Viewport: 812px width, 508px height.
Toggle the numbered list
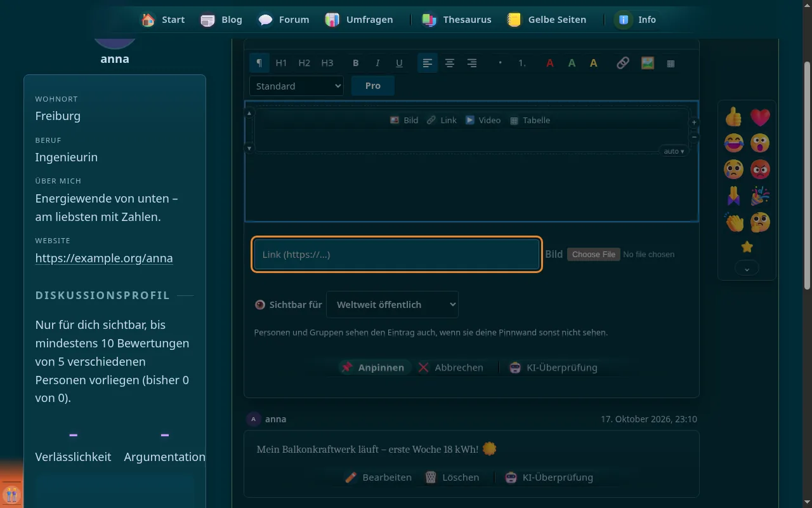522,63
